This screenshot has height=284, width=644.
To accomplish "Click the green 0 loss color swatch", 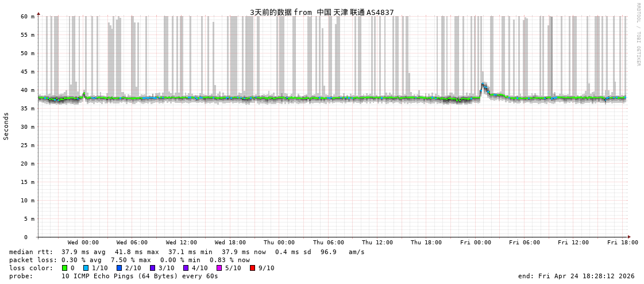I will [x=65, y=268].
